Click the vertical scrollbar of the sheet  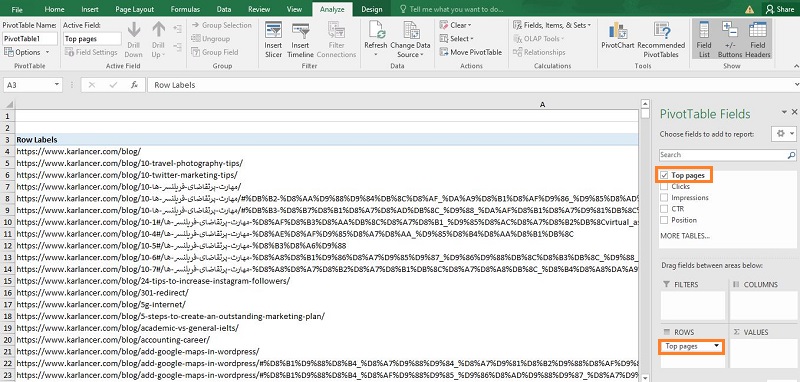[645, 240]
